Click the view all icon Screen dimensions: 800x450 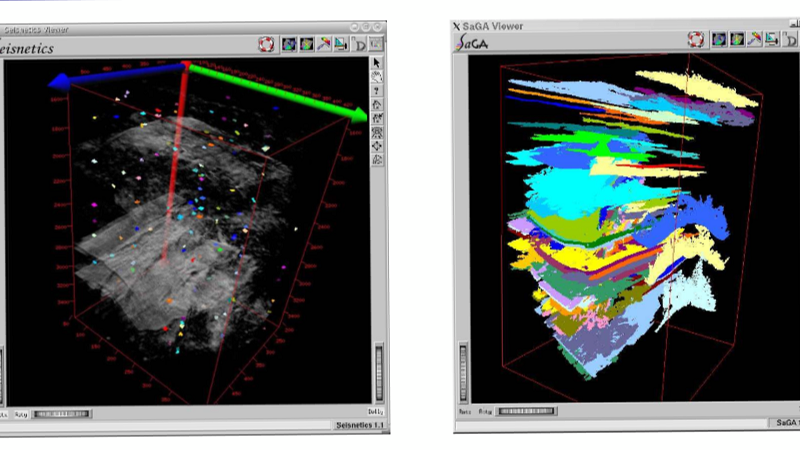point(377,132)
